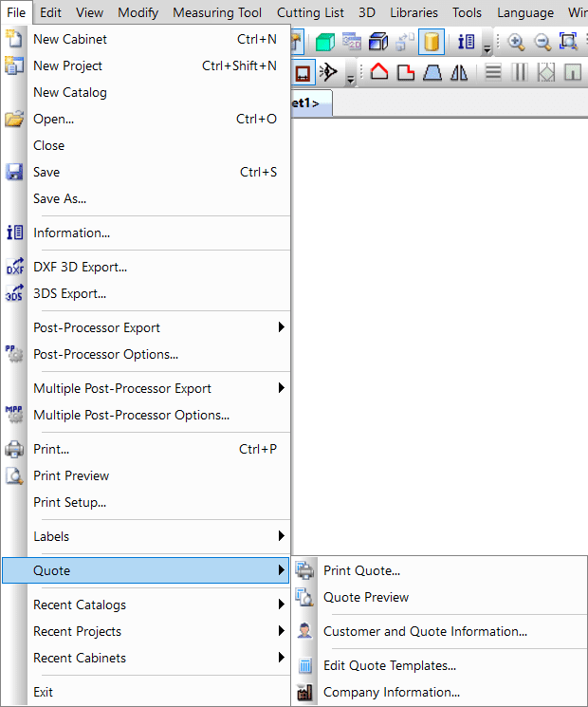Viewport: 588px width, 707px height.
Task: Expand Post-Processor Export submenu
Action: [x=281, y=327]
